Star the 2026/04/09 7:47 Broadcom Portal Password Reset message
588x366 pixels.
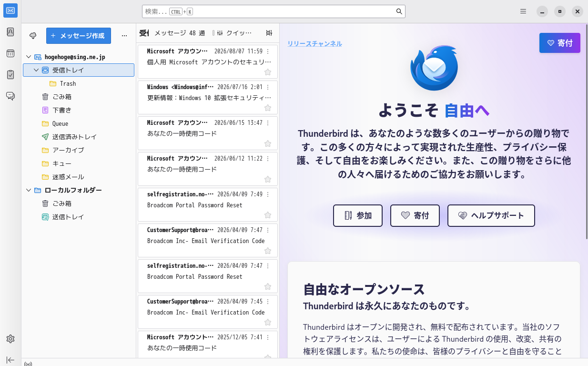click(x=268, y=286)
